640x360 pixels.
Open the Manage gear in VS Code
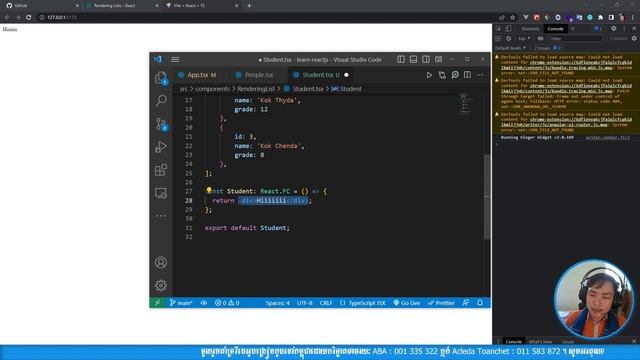161,285
